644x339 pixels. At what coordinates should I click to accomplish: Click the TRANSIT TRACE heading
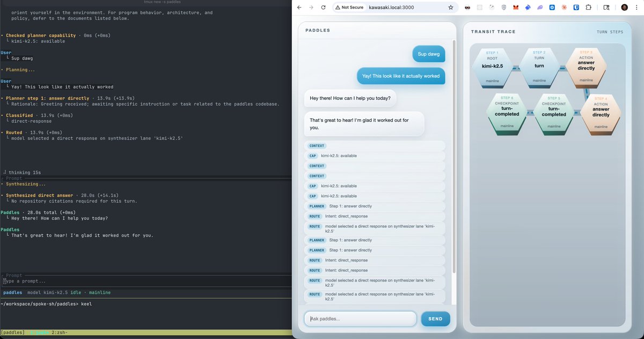(493, 32)
